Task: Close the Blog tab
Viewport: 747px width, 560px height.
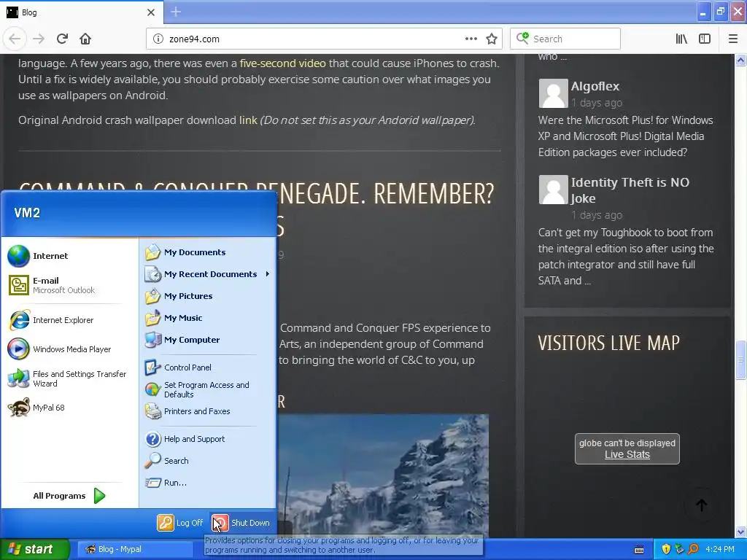Action: (151, 12)
